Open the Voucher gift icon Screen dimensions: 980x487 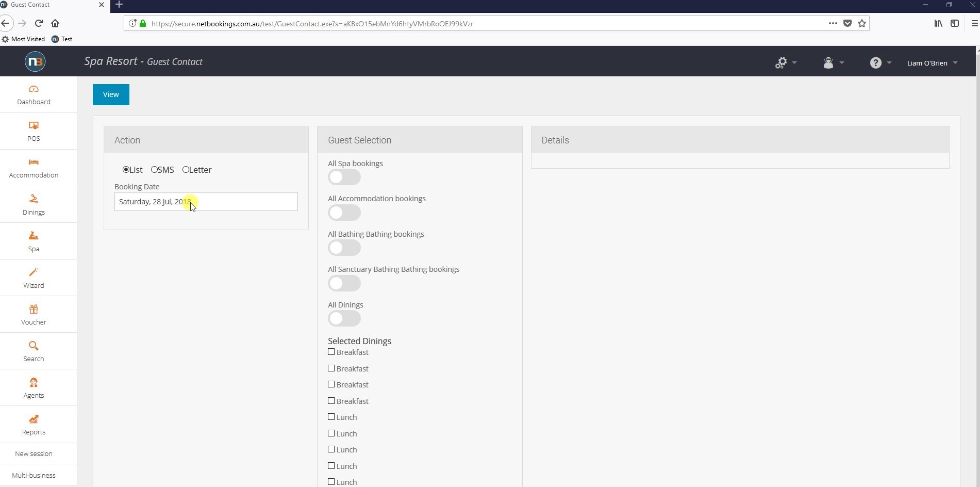tap(34, 309)
